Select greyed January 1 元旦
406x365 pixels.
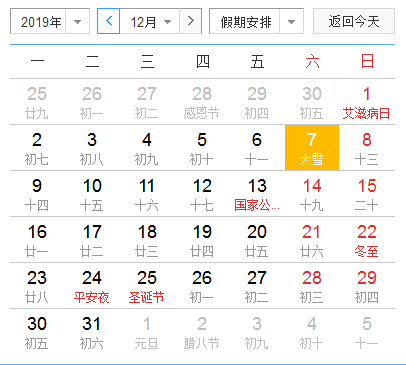[147, 332]
